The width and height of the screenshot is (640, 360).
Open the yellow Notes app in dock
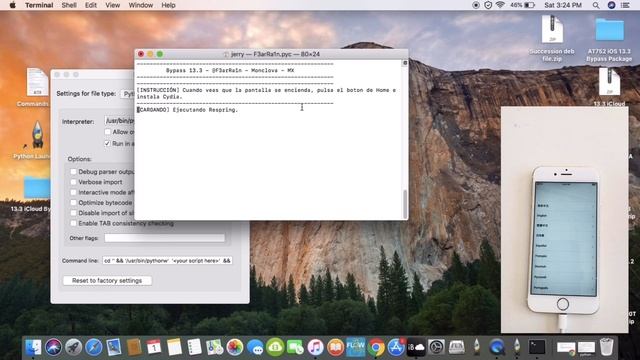(174, 347)
